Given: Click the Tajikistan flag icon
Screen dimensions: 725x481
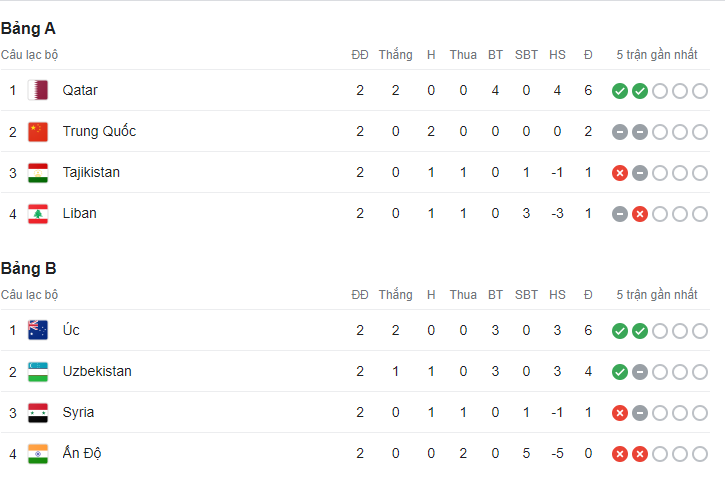Looking at the screenshot, I should point(38,172).
